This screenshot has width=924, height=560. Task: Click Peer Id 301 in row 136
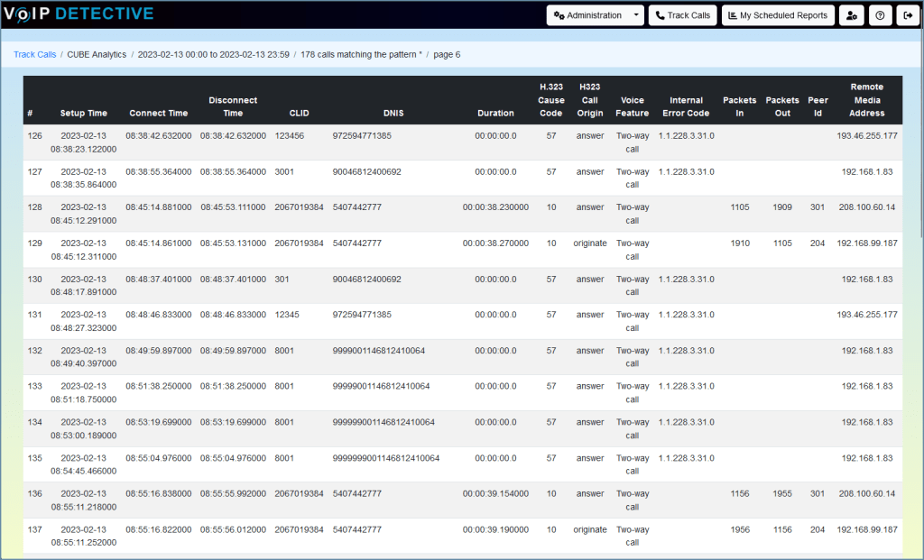[818, 493]
